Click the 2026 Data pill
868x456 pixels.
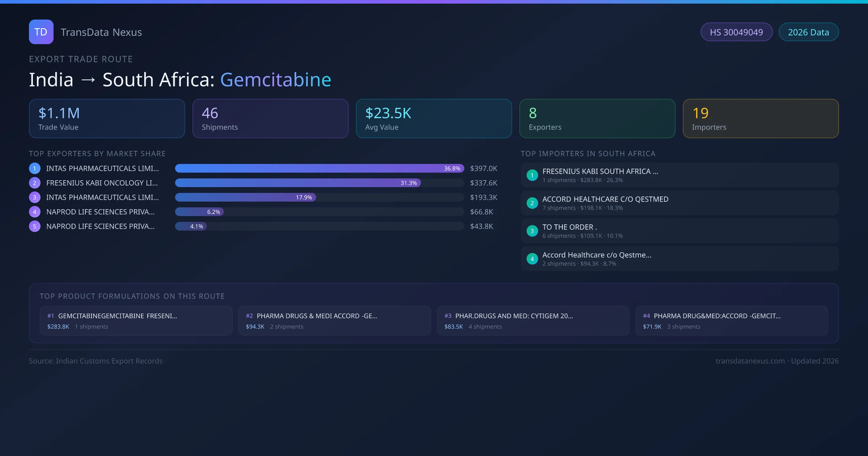pos(808,32)
